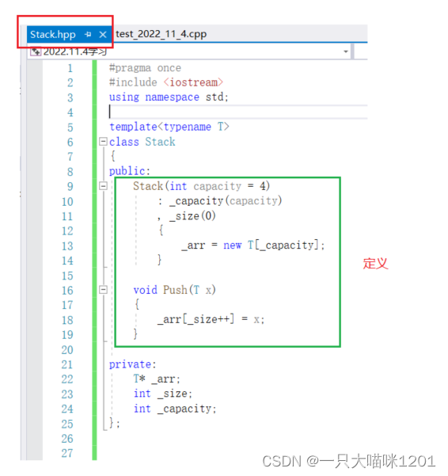This screenshot has height=476, width=448.
Task: Click line number 1 in the gutter
Action: click(70, 68)
